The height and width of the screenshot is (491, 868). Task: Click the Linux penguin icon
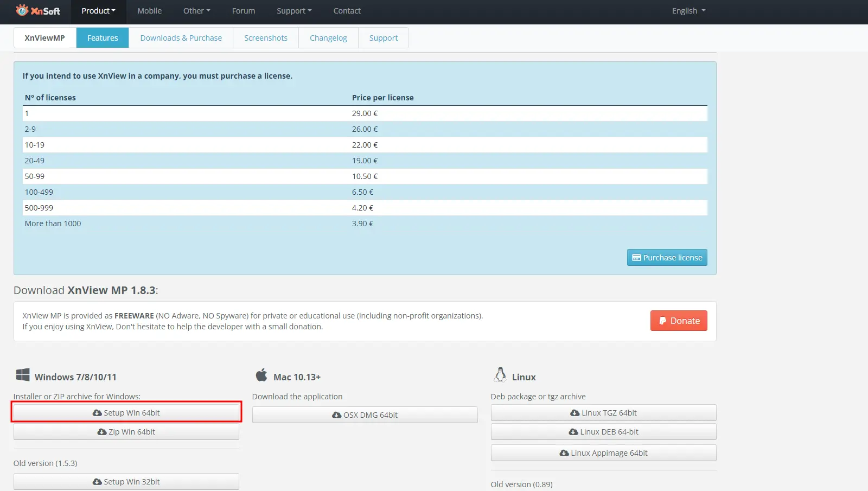coord(500,375)
